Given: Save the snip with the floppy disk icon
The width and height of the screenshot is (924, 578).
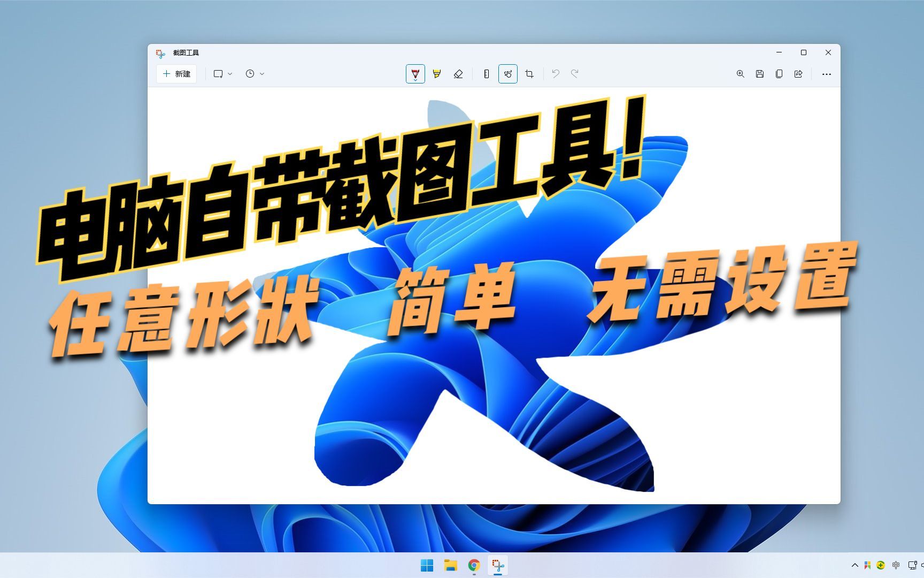Looking at the screenshot, I should tap(760, 74).
